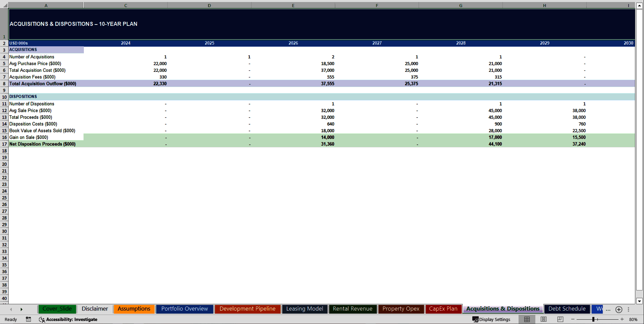The height and width of the screenshot is (324, 644).
Task: Click the Total Acquisition Outflow row label
Action: click(43, 84)
